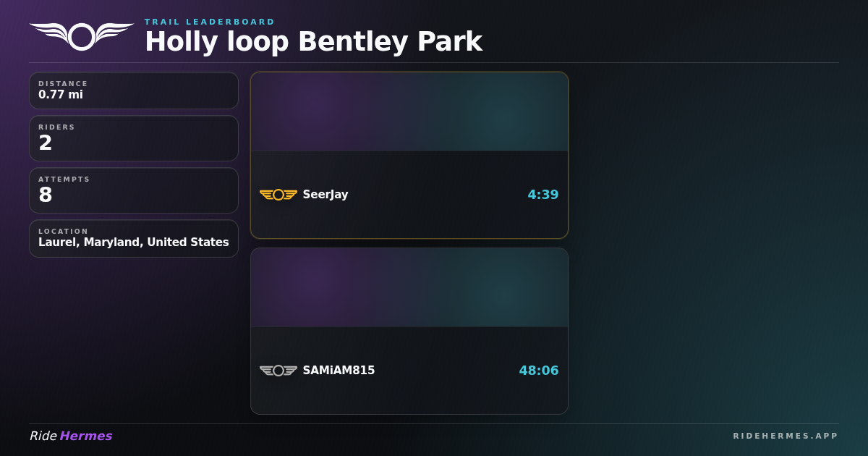
Task: Open the SeerJay rider name
Action: (x=325, y=195)
